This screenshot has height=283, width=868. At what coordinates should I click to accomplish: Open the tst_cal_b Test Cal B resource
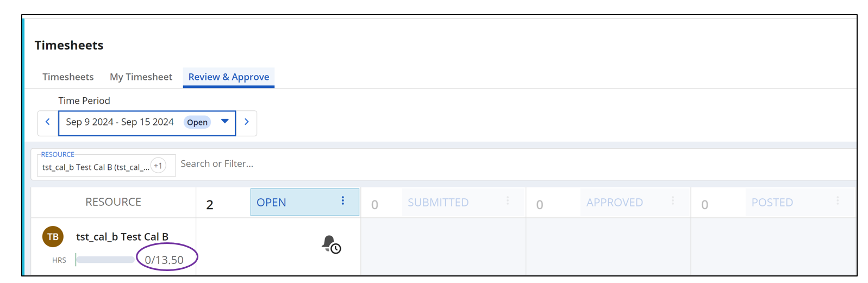click(122, 237)
